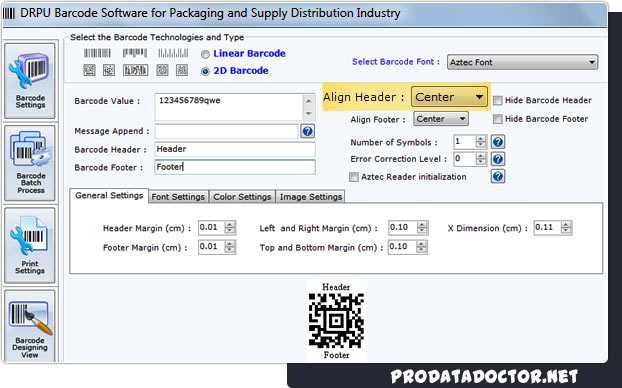Enable Aztec Reader initialization checkbox
622x388 pixels.
353,177
